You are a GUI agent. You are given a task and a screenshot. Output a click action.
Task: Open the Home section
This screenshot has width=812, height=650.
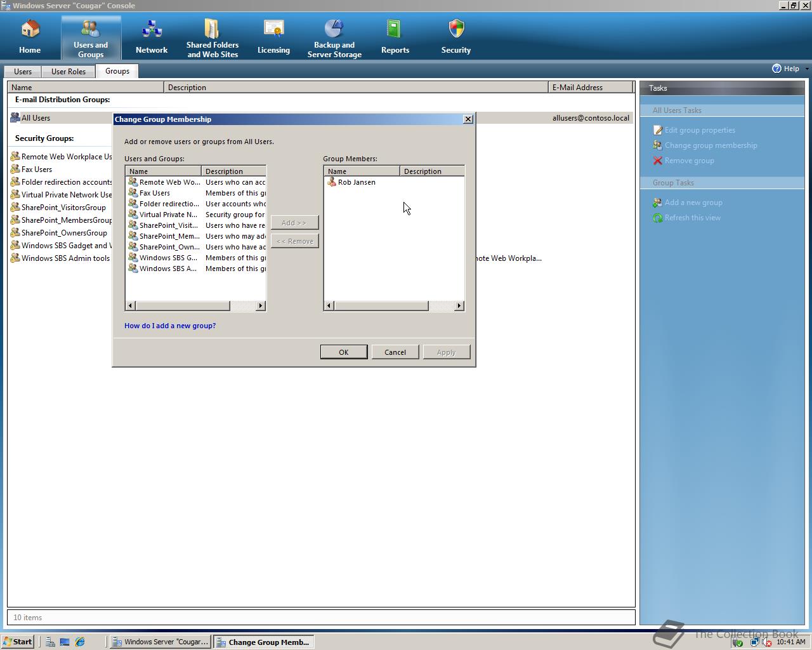pos(30,37)
